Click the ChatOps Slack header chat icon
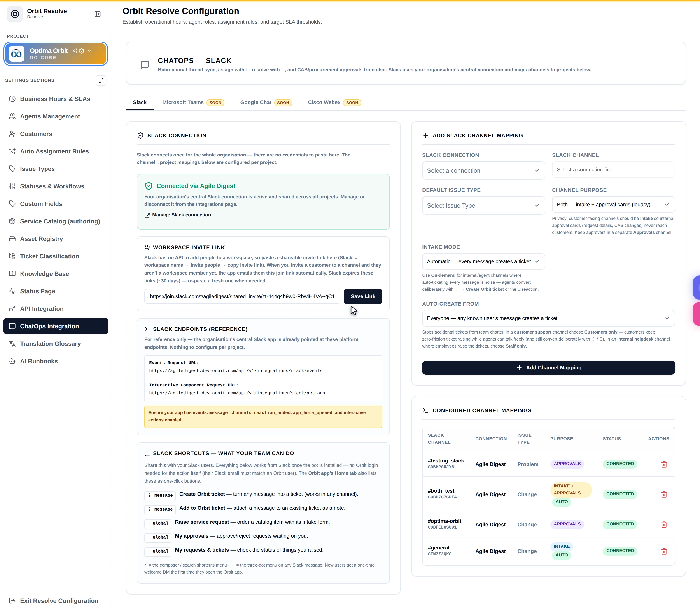 [145, 65]
